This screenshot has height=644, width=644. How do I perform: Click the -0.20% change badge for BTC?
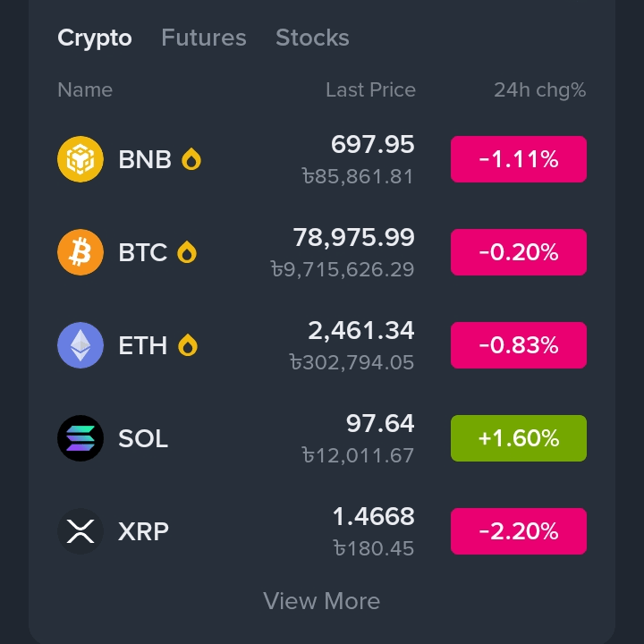(x=518, y=252)
